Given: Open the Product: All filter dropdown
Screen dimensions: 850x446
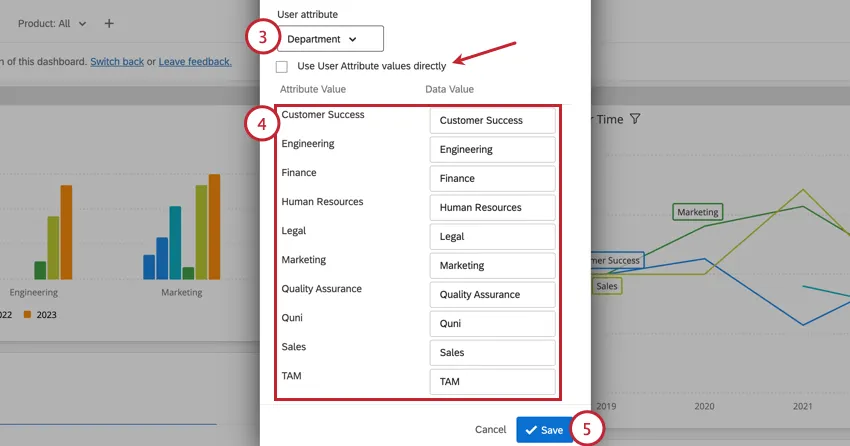Looking at the screenshot, I should tap(52, 23).
